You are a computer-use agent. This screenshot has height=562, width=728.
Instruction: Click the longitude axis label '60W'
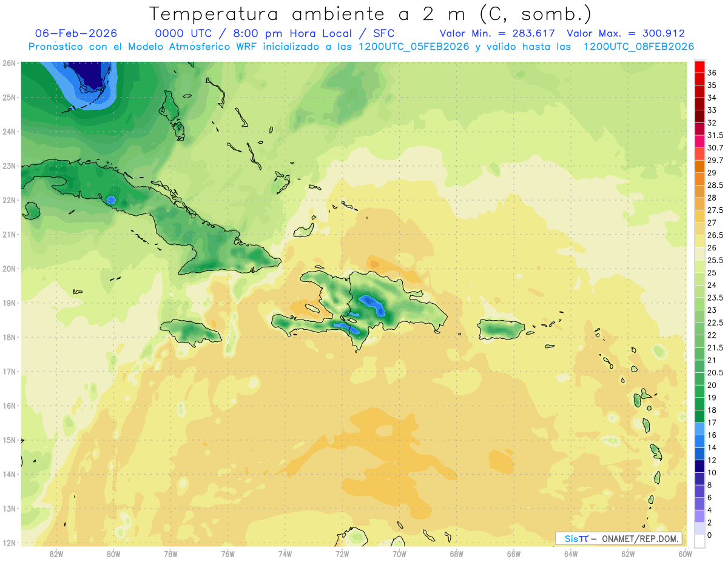pos(685,554)
